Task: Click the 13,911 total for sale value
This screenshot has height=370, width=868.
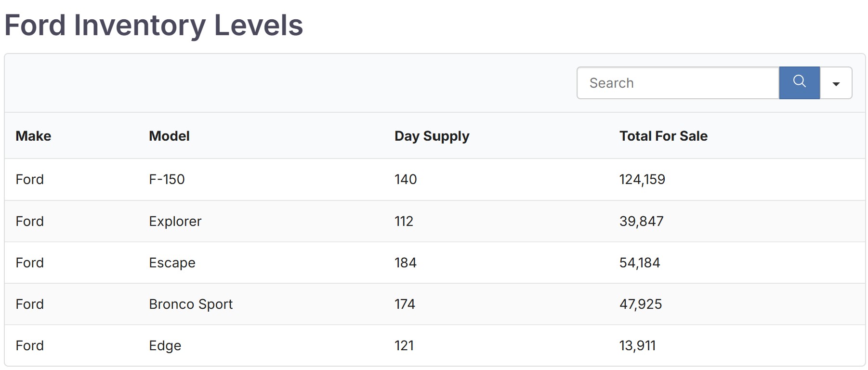Action: 637,346
